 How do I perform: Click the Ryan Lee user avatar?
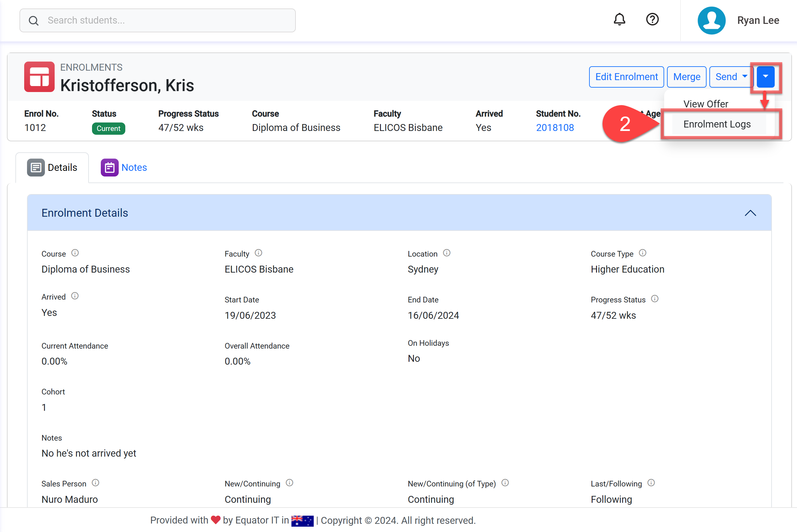pos(712,20)
